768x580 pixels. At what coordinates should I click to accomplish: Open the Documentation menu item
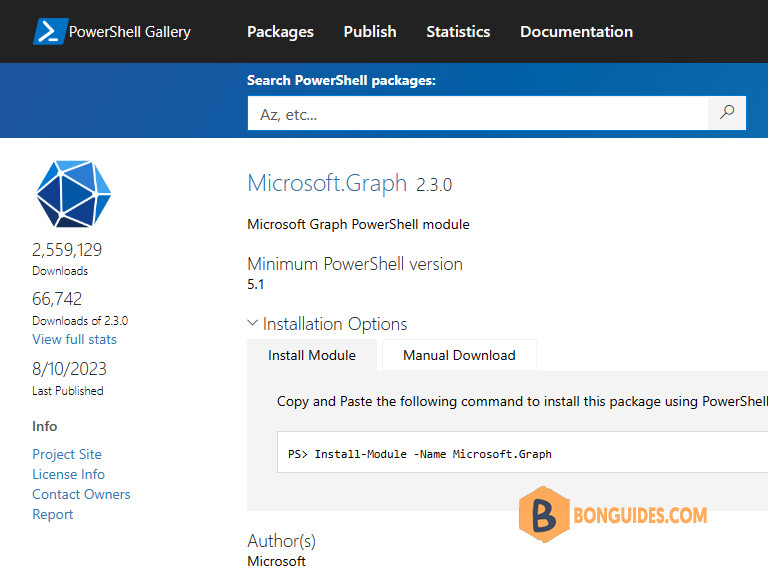click(576, 32)
